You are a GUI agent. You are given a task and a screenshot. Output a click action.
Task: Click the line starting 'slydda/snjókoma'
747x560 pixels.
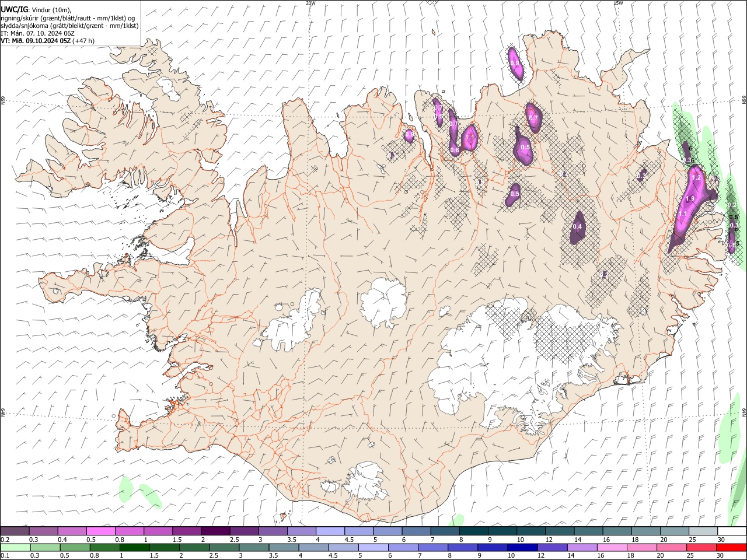[69, 26]
